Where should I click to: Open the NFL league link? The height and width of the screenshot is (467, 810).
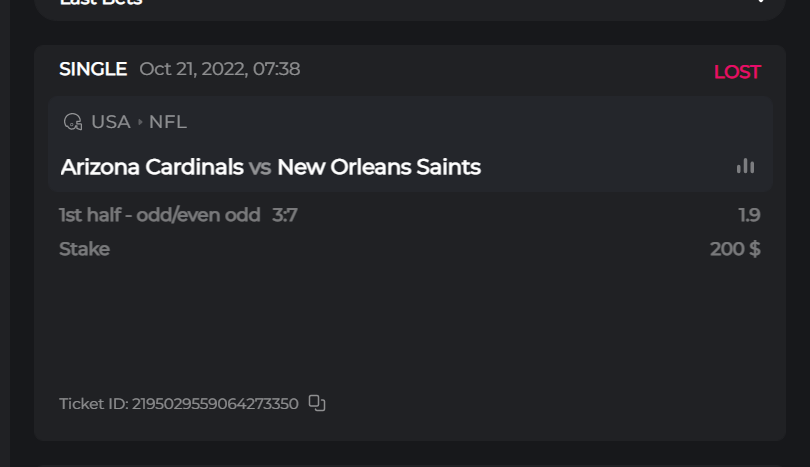[x=168, y=122]
